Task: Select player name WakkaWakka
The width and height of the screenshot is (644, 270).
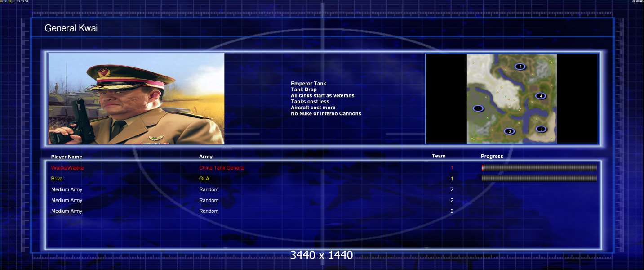Action: (x=67, y=168)
